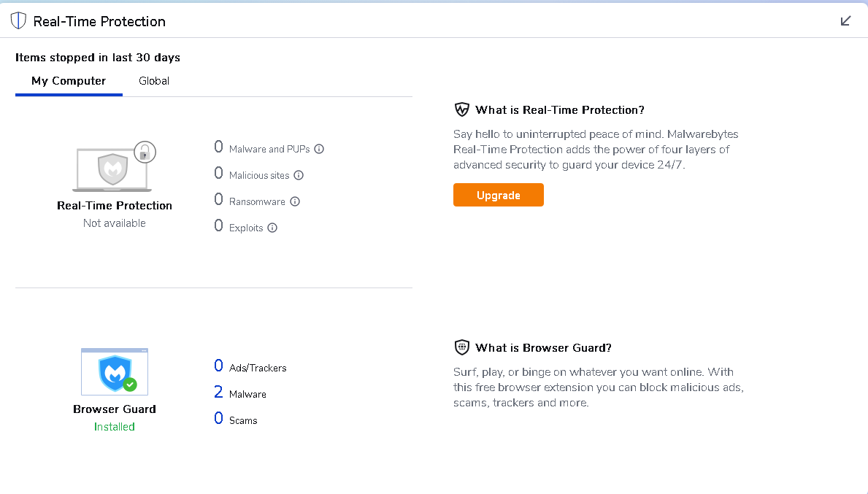Image resolution: width=868 pixels, height=494 pixels.
Task: Click the What is Browser Guard heading
Action: (x=543, y=347)
